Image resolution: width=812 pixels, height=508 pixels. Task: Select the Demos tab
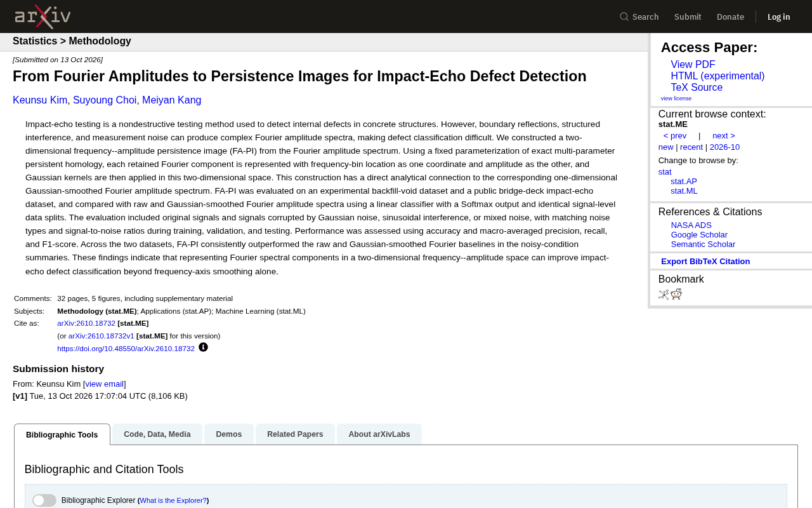[229, 434]
